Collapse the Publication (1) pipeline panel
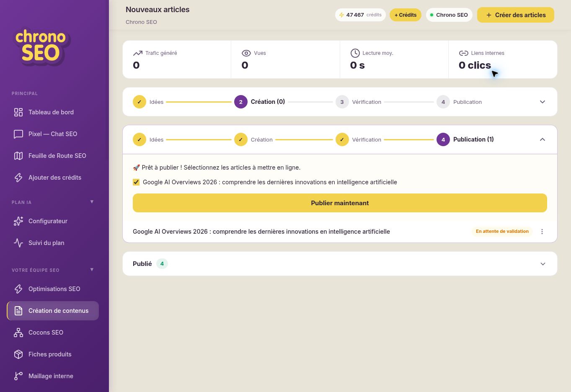This screenshot has width=571, height=392. (x=543, y=139)
